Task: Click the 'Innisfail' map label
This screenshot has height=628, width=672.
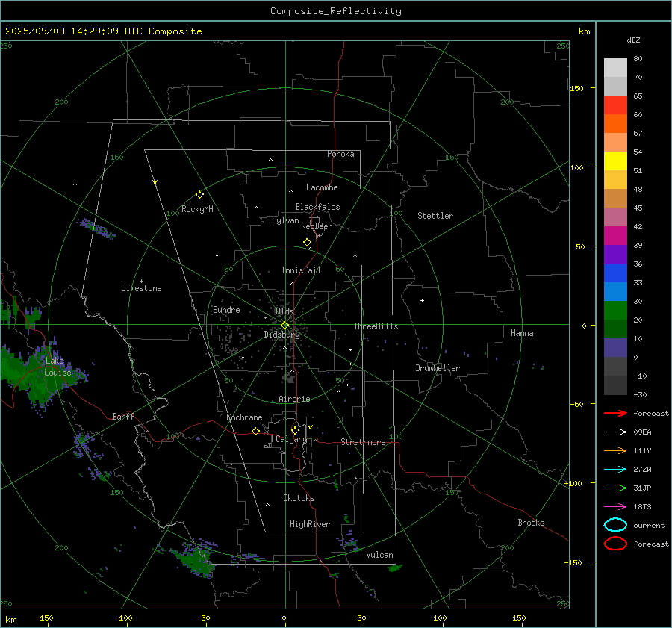Action: 301,270
